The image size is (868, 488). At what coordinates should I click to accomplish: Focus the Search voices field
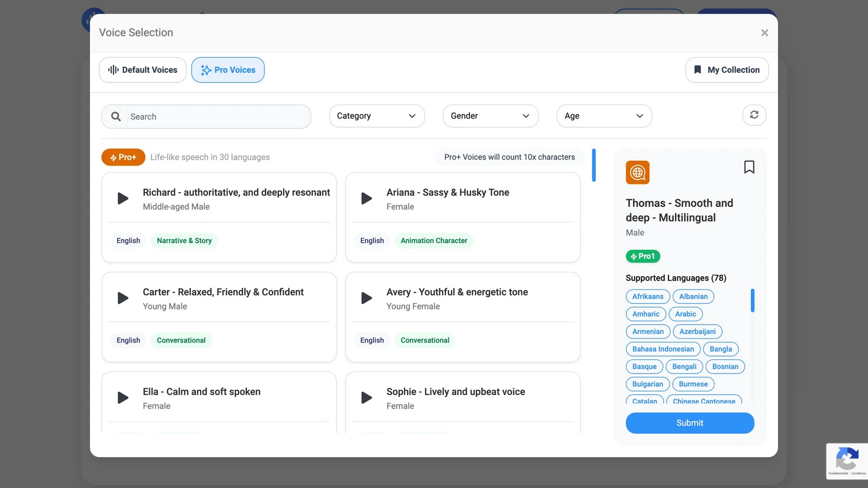pos(218,117)
